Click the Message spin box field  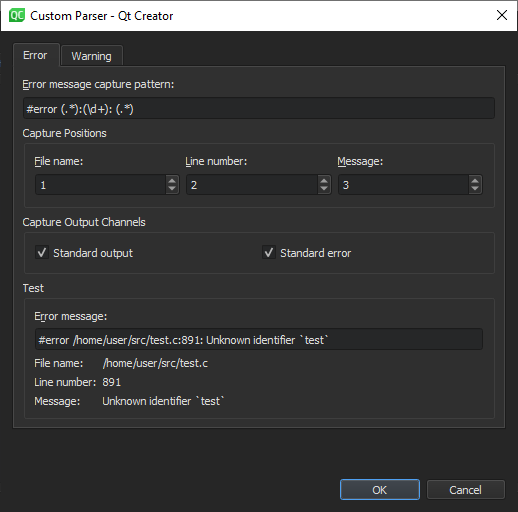pyautogui.click(x=404, y=184)
